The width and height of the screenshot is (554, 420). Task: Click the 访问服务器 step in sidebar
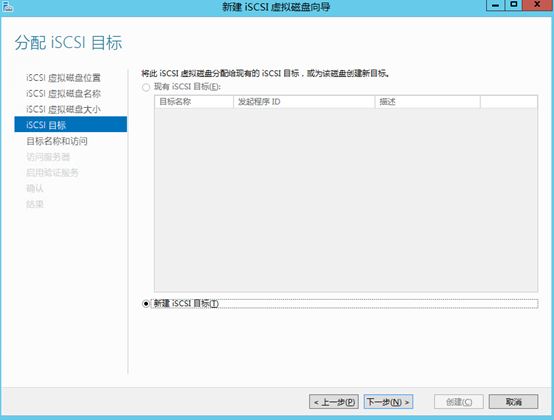[48, 157]
